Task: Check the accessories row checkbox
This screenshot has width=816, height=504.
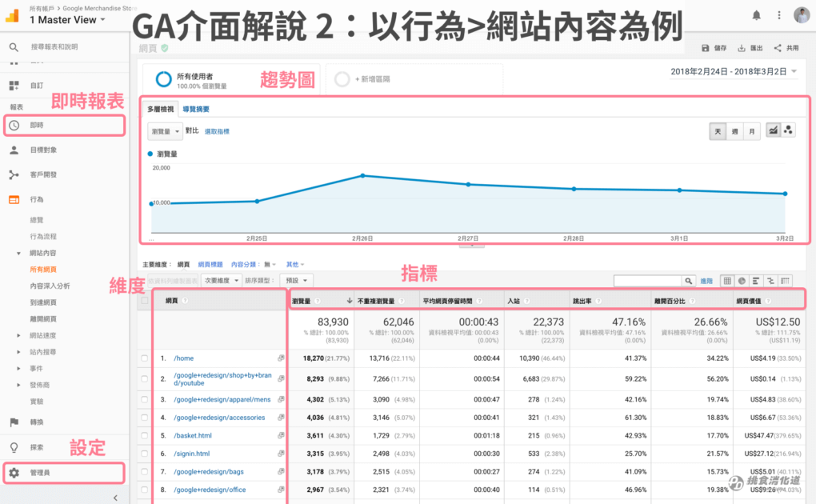Action: (145, 418)
